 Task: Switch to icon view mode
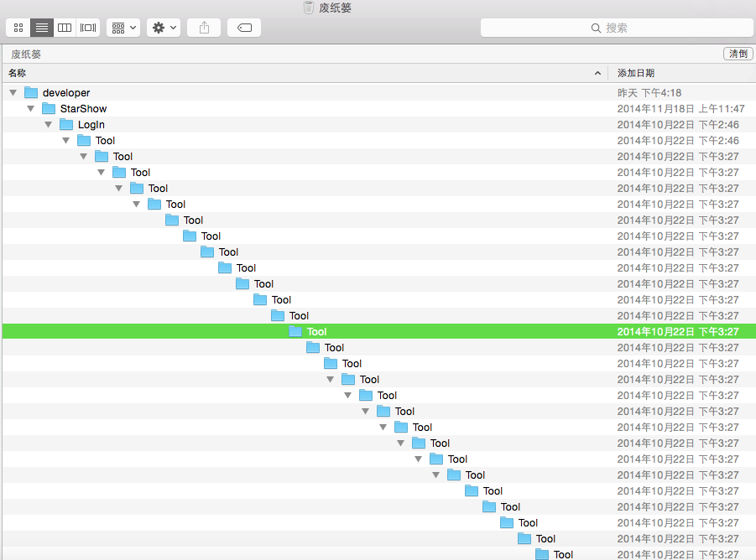tap(18, 28)
